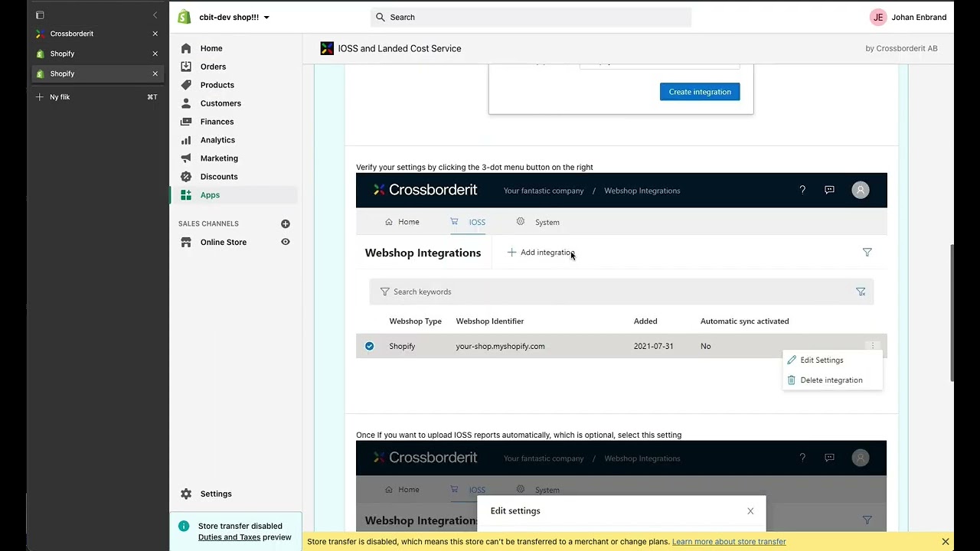Toggle the browser sidebar panel icon

40,15
